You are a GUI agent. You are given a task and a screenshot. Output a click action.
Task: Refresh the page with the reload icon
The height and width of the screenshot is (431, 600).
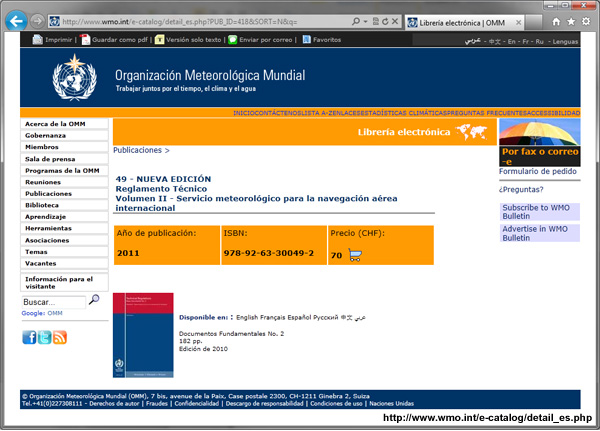[x=385, y=21]
